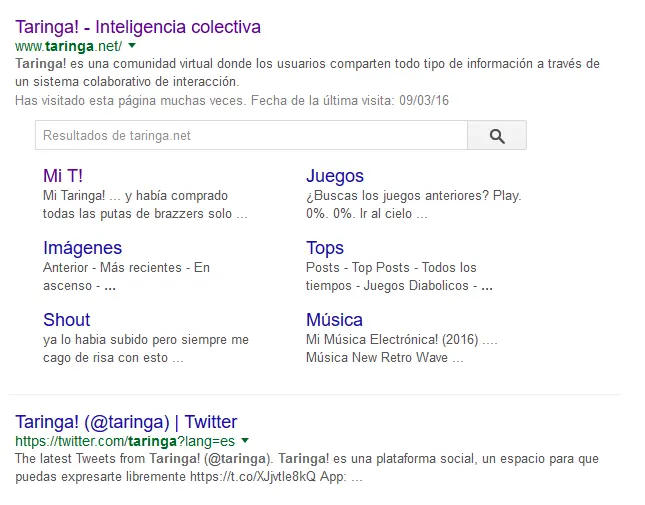Click the magnifying glass search button
Image resolution: width=645 pixels, height=505 pixels.
point(497,135)
